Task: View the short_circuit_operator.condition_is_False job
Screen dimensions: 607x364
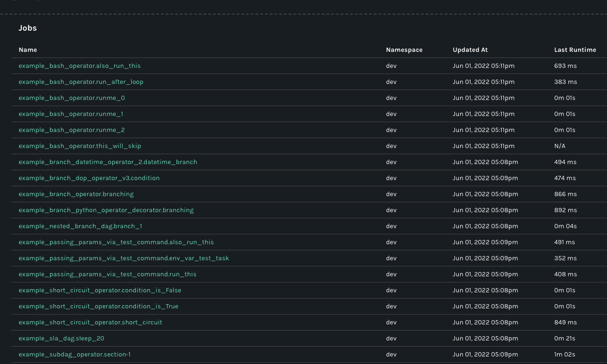Action: click(x=100, y=290)
